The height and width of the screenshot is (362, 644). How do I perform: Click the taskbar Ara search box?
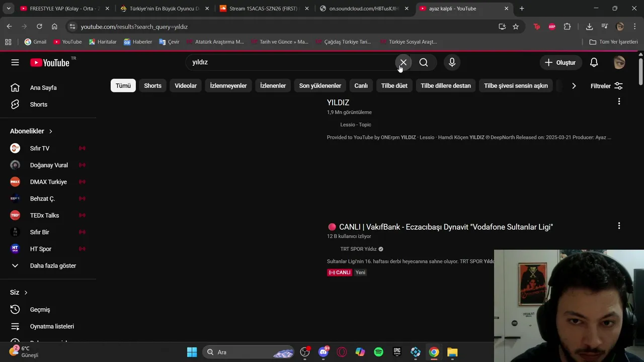pyautogui.click(x=249, y=352)
